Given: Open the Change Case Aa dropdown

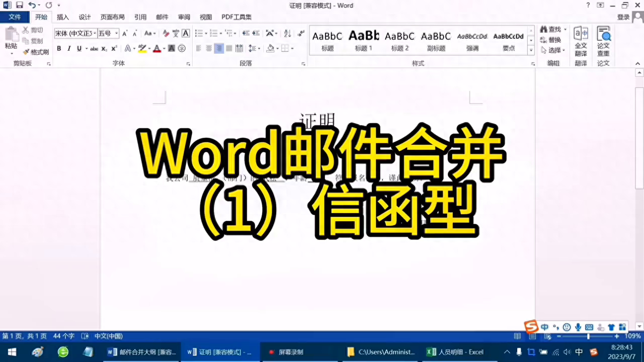Looking at the screenshot, I should click(x=150, y=33).
